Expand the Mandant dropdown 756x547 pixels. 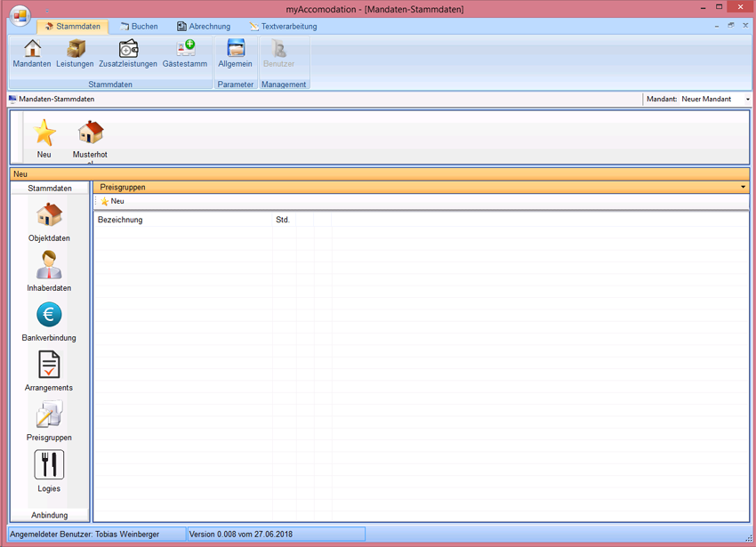(747, 100)
